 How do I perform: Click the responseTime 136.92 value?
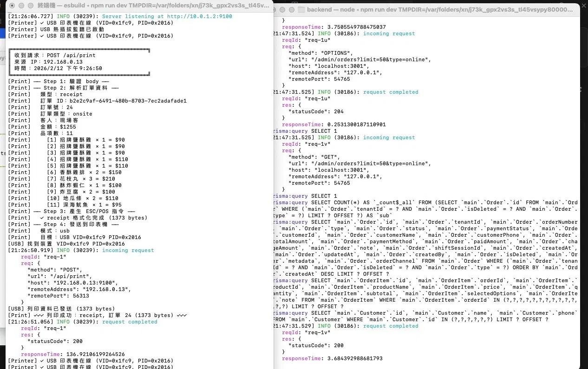click(x=95, y=354)
